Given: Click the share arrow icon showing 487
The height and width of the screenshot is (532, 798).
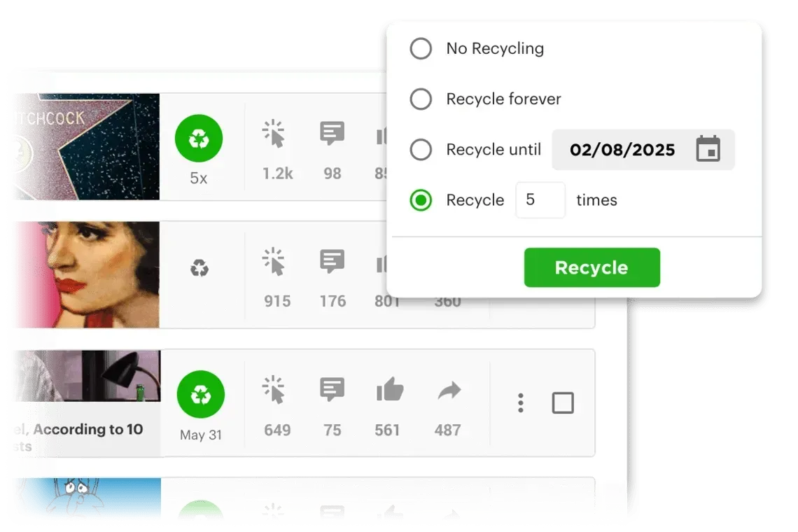Looking at the screenshot, I should click(448, 388).
